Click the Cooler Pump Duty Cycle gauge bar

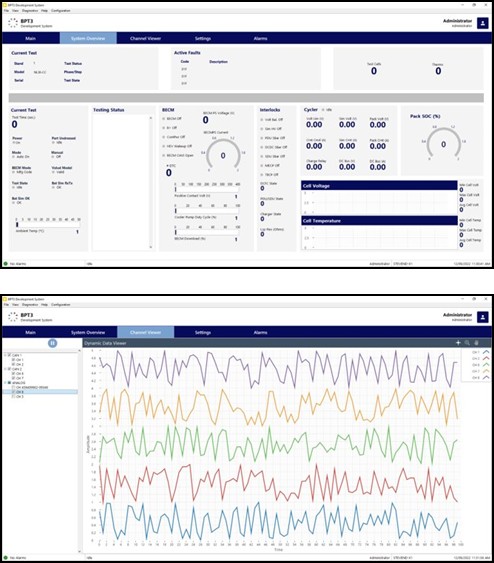tap(207, 211)
